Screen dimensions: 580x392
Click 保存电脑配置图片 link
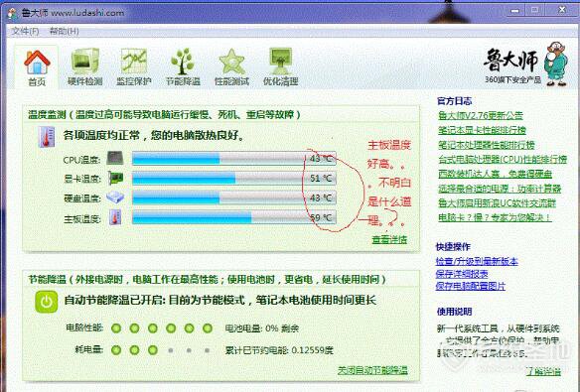pos(470,286)
